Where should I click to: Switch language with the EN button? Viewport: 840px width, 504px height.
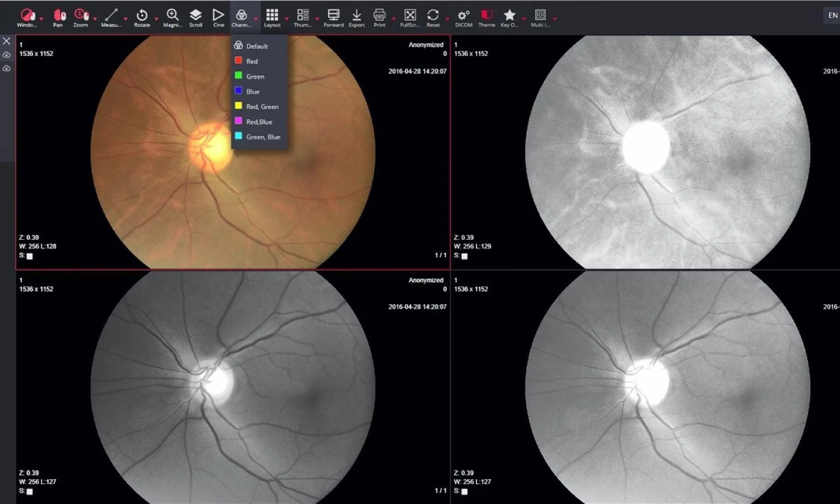833,15
